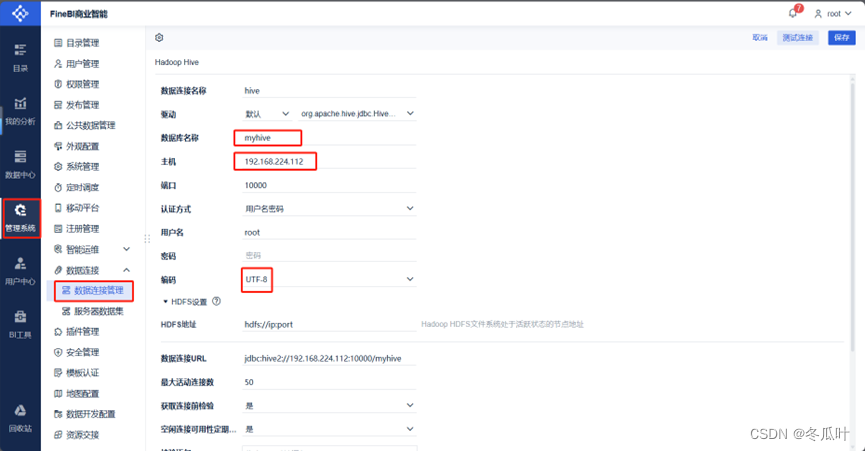Image resolution: width=865 pixels, height=451 pixels.
Task: Open 发布管理 in the menu
Action: (x=77, y=105)
